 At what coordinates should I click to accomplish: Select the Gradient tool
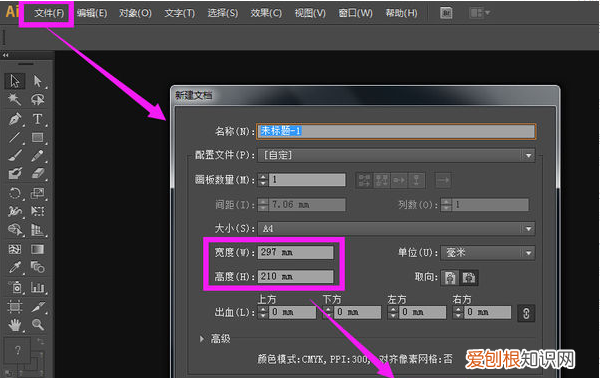pos(37,249)
